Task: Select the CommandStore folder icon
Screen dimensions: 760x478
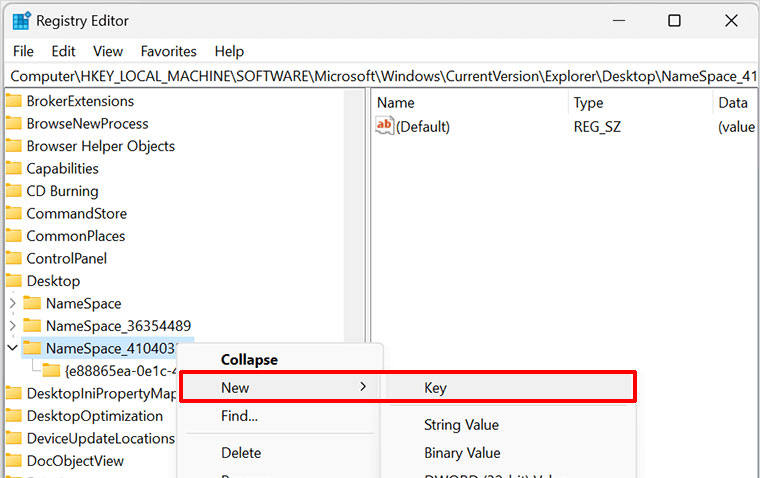Action: [14, 213]
